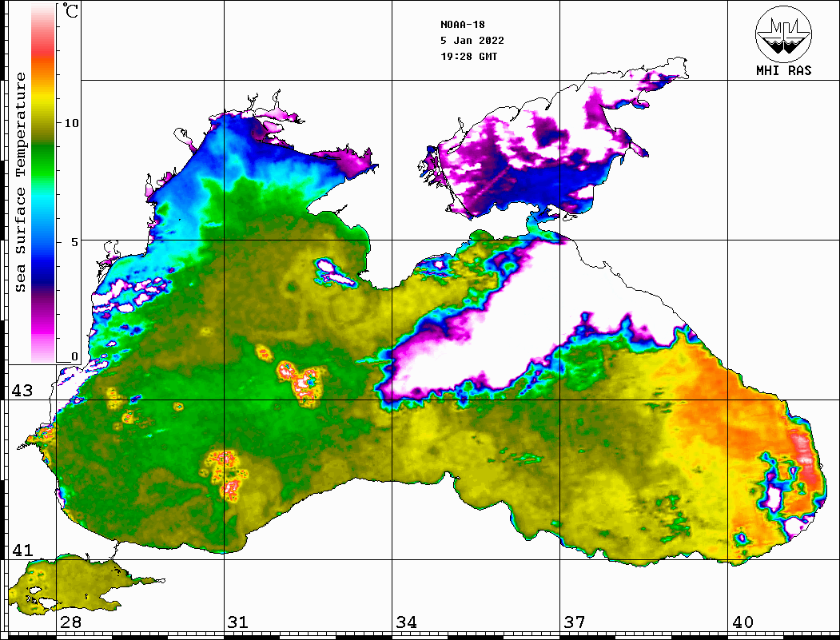840x640 pixels.
Task: Click longitude label '40'
Action: click(x=742, y=622)
